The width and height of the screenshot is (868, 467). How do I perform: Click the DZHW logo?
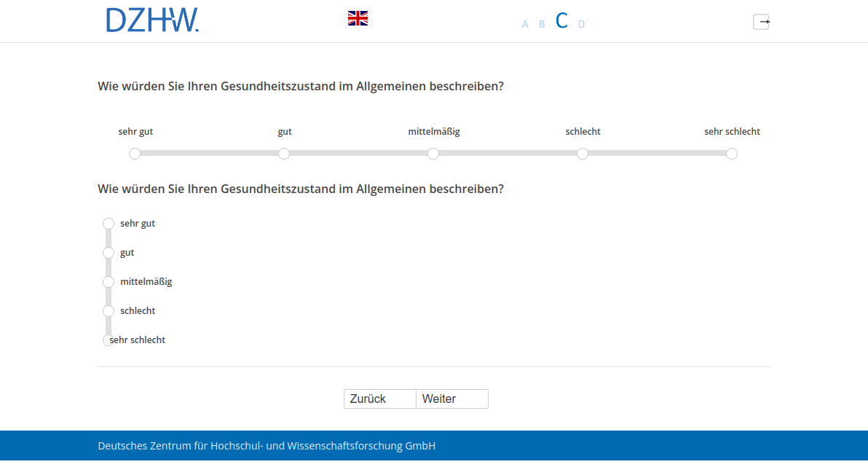(152, 20)
